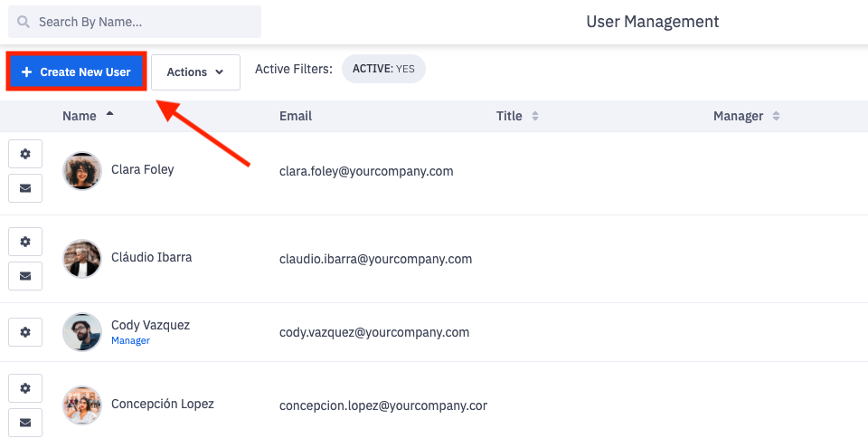This screenshot has width=868, height=448.
Task: Click envelope icon for Clara Foley
Action: pos(25,188)
